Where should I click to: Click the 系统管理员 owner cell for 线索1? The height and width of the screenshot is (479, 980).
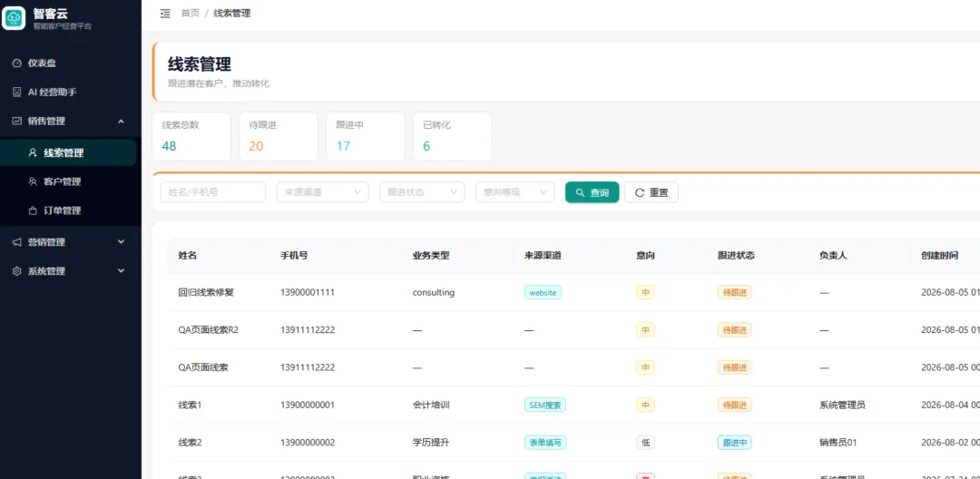[842, 405]
